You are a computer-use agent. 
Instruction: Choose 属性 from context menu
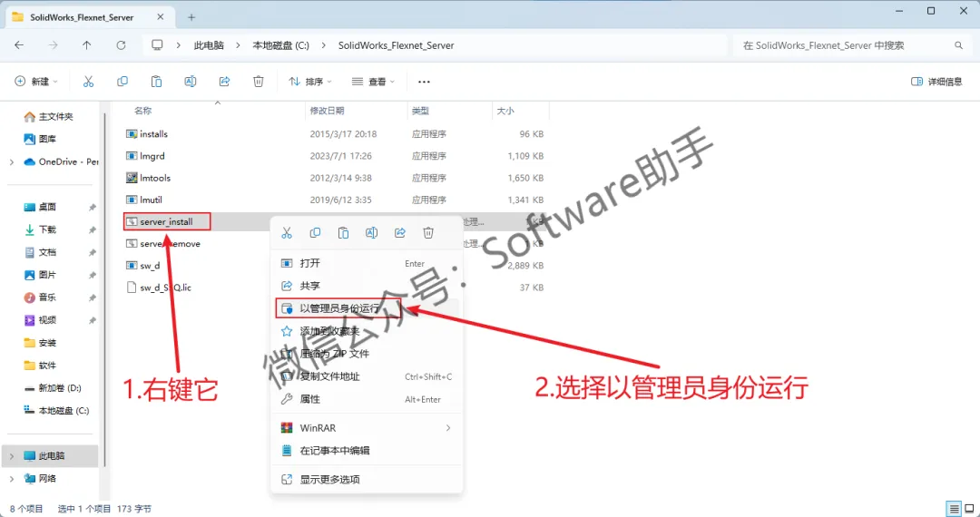point(367,399)
